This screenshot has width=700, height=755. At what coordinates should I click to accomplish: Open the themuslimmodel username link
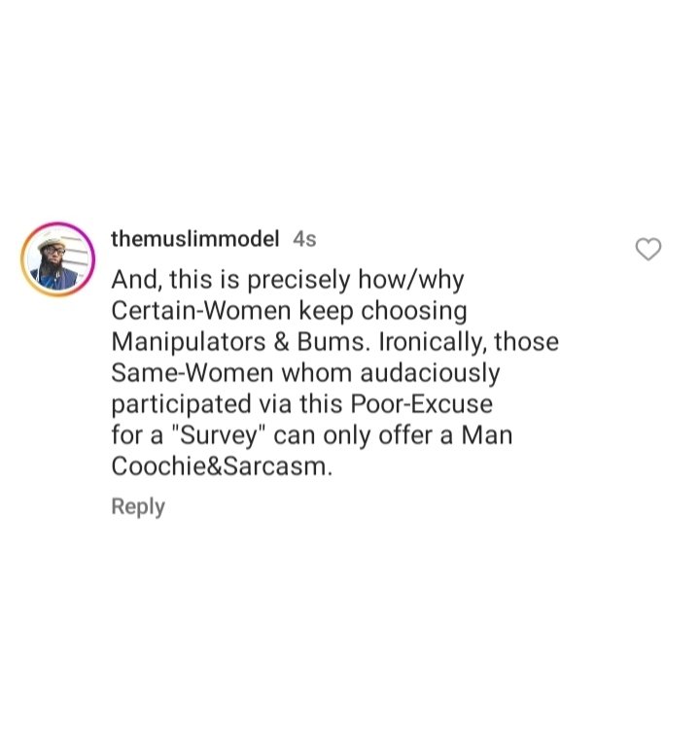(194, 238)
